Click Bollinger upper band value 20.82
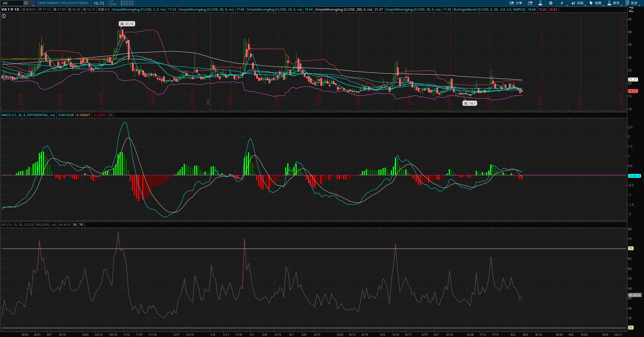 click(x=553, y=9)
